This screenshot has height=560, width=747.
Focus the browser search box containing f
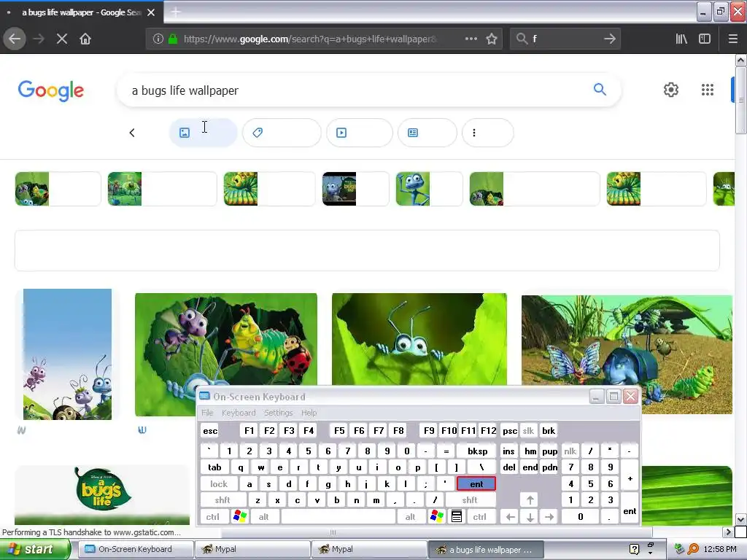coord(565,39)
